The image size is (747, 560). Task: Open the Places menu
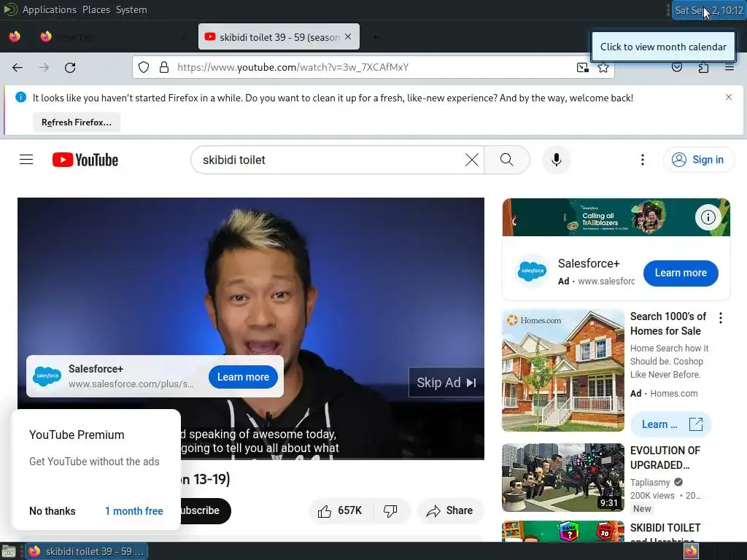[x=96, y=9]
